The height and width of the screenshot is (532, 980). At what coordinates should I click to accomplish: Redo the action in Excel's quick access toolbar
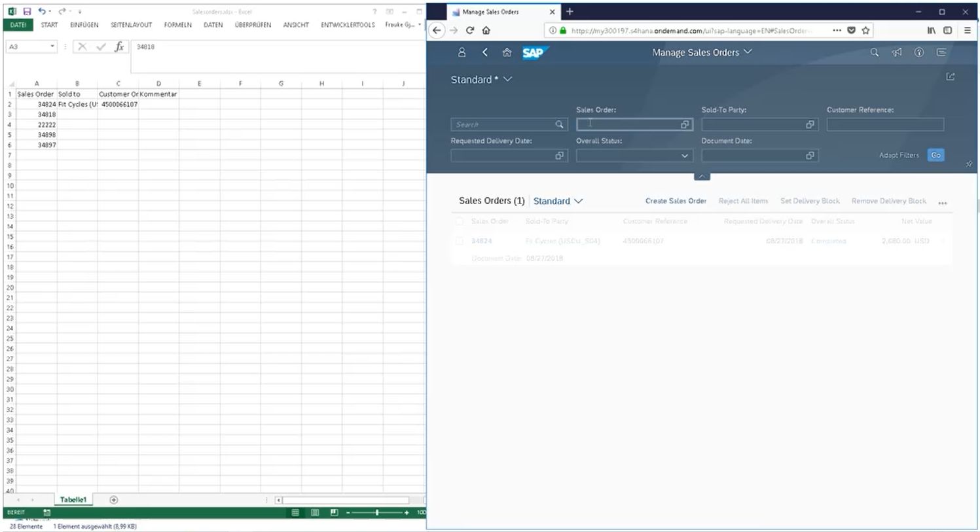click(62, 11)
